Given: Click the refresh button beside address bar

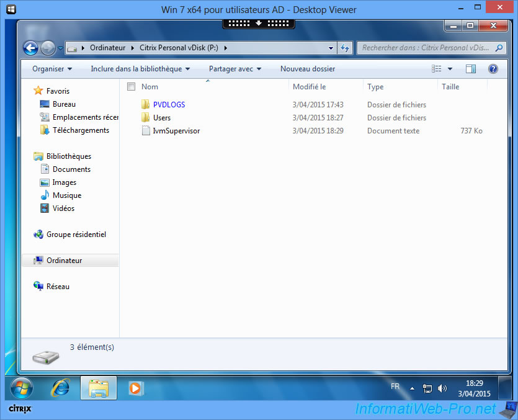Looking at the screenshot, I should 346,48.
